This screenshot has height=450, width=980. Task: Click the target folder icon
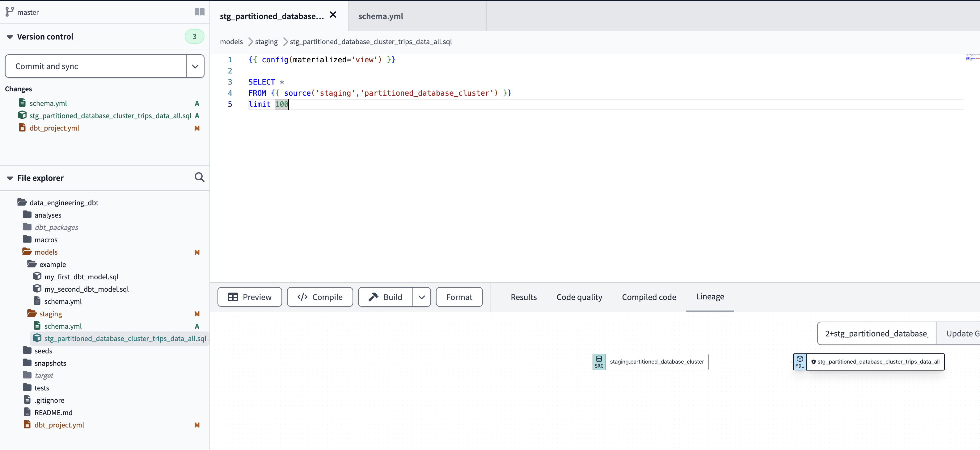(x=27, y=375)
